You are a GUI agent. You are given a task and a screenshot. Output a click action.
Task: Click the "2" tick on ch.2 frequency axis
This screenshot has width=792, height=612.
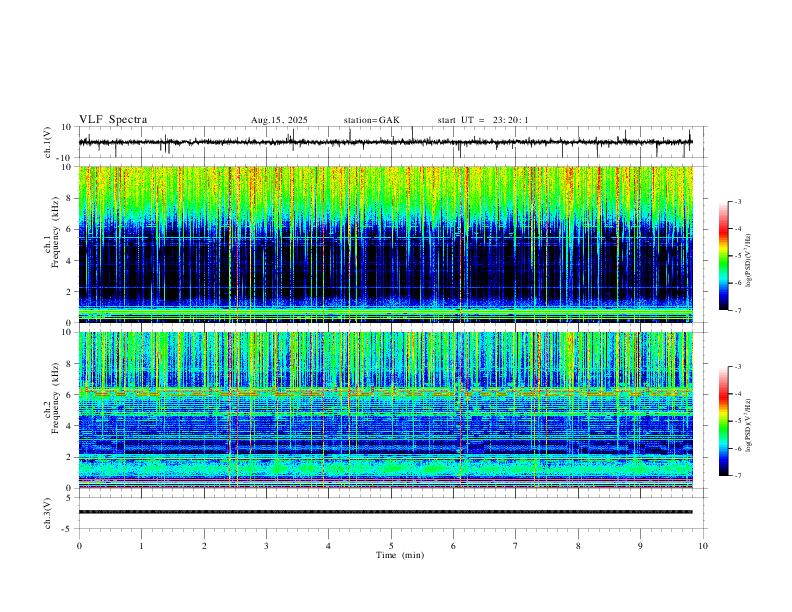[70, 457]
